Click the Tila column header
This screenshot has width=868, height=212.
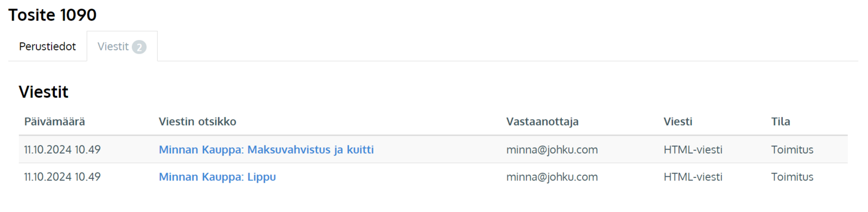point(781,121)
